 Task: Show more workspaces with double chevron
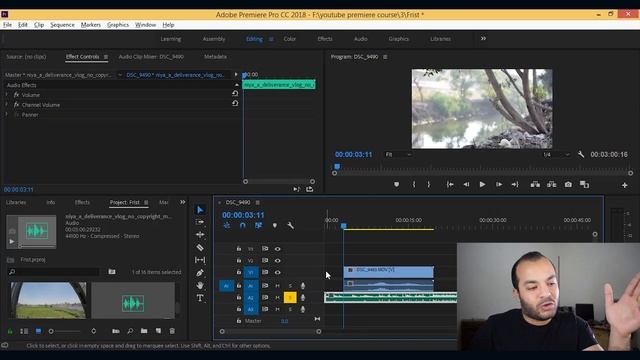(483, 38)
